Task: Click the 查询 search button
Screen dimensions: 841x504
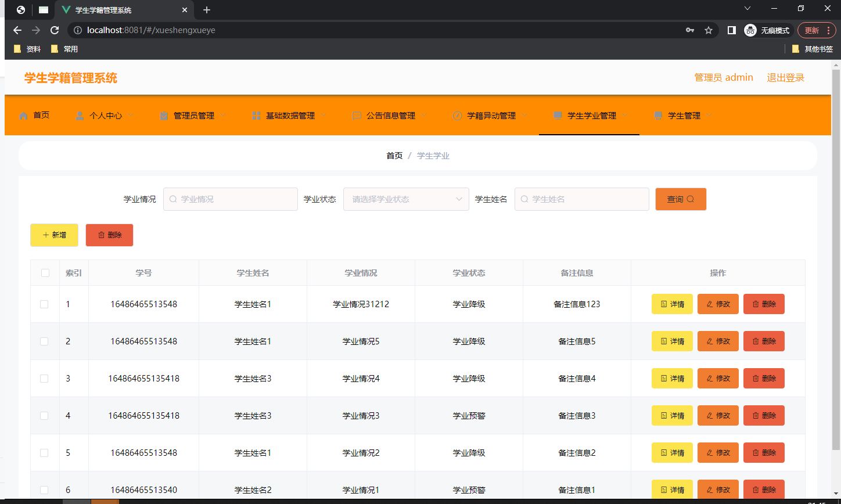Action: coord(681,199)
